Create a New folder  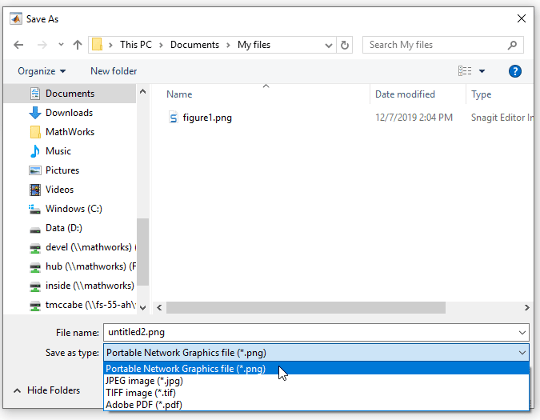[114, 71]
